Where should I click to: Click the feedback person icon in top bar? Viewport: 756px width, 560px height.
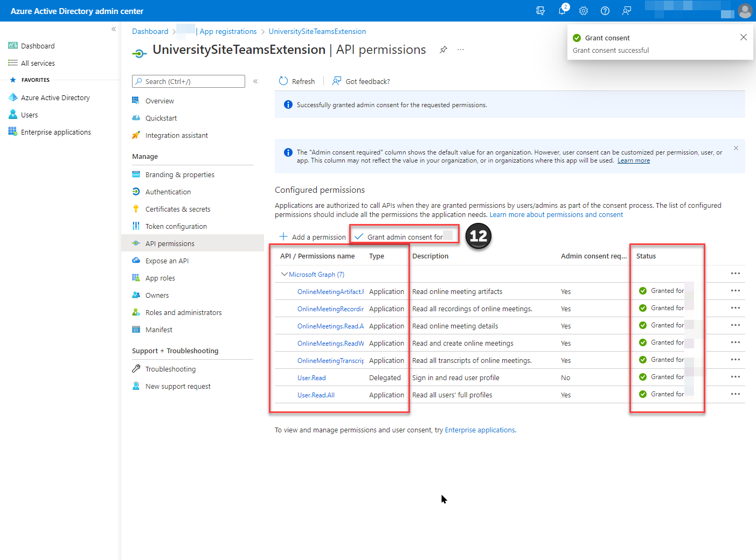coord(627,11)
